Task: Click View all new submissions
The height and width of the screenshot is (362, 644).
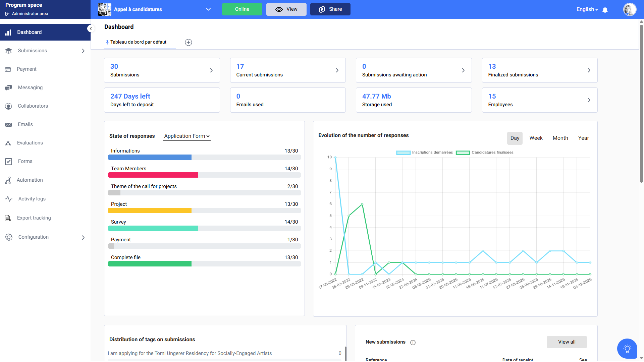Action: (567, 342)
